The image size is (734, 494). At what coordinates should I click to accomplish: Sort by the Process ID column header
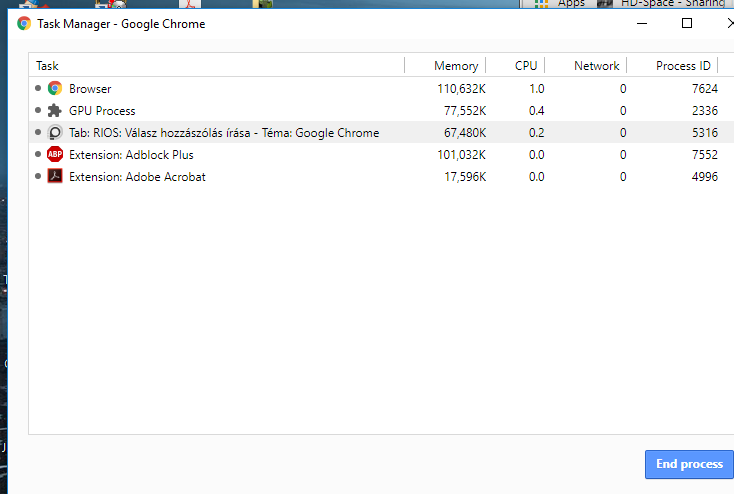click(683, 66)
